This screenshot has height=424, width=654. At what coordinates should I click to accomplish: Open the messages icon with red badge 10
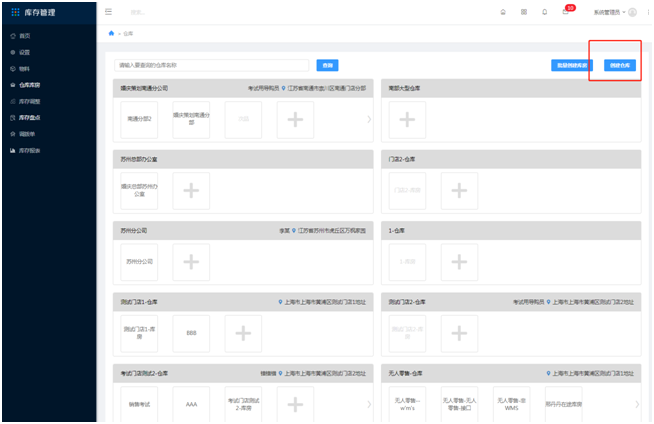pos(566,11)
